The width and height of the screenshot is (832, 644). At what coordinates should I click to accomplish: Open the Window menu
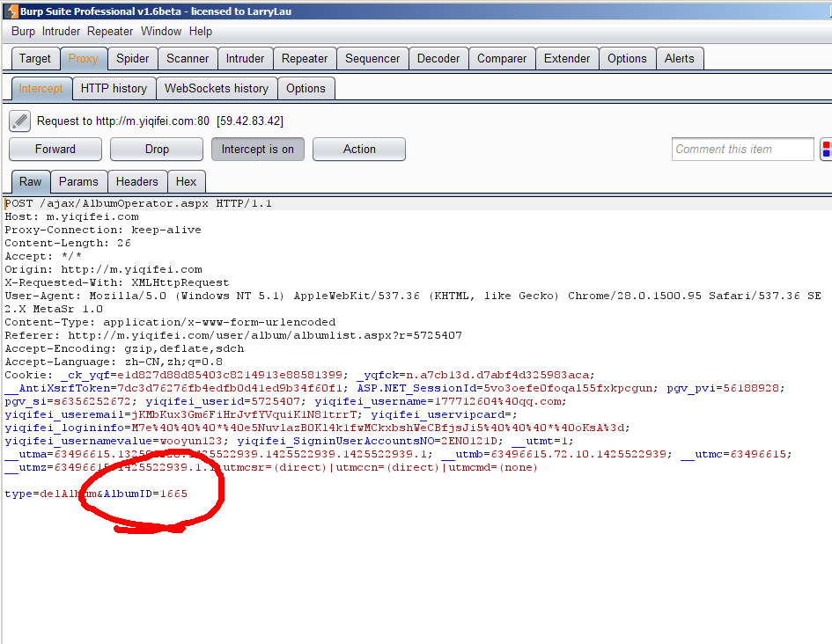(x=161, y=32)
